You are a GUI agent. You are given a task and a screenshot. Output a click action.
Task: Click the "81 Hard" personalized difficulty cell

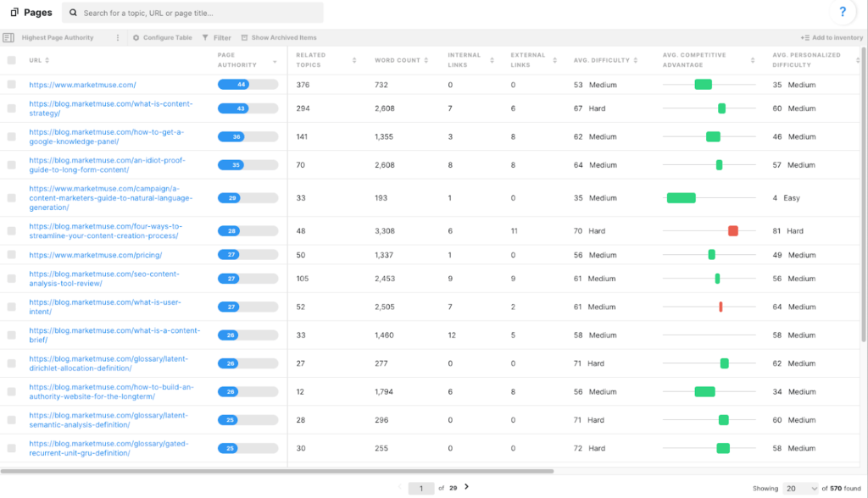click(787, 230)
